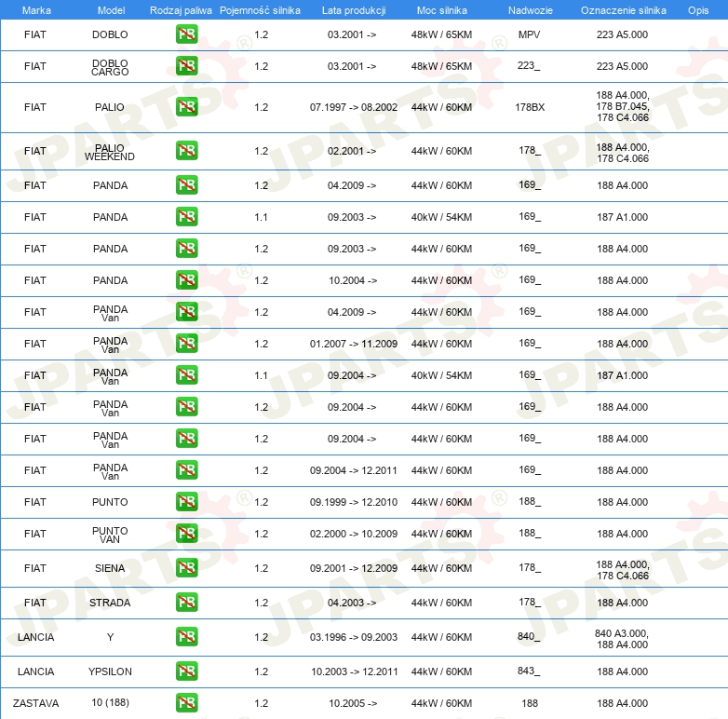Click fuel icon in FIAT PUNTO 09.1999 row
The image size is (728, 719).
coord(186,502)
